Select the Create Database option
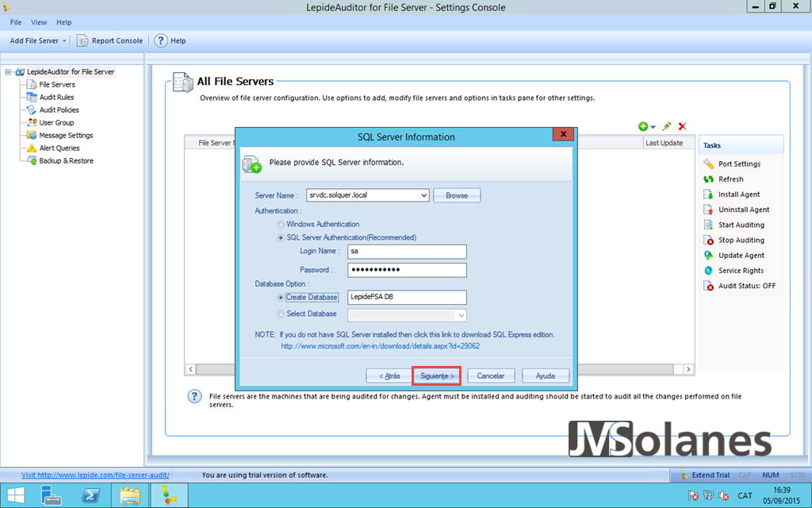 [x=280, y=298]
